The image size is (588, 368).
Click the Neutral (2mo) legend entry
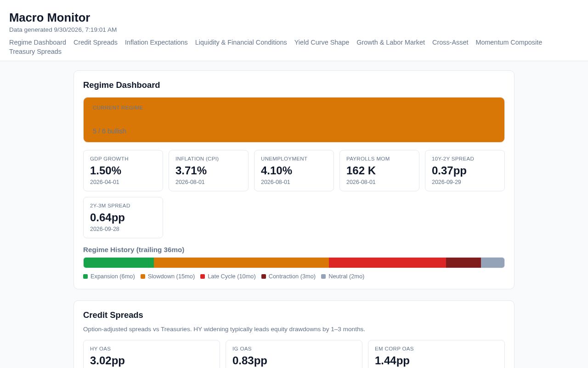pos(343,276)
